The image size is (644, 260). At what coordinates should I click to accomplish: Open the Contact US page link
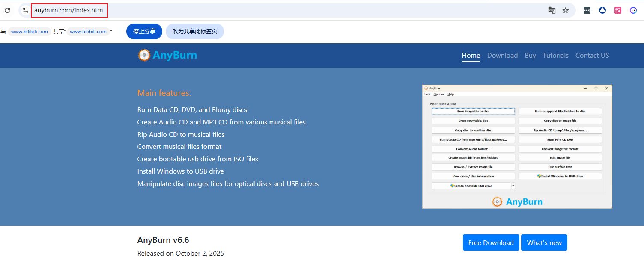pos(592,55)
